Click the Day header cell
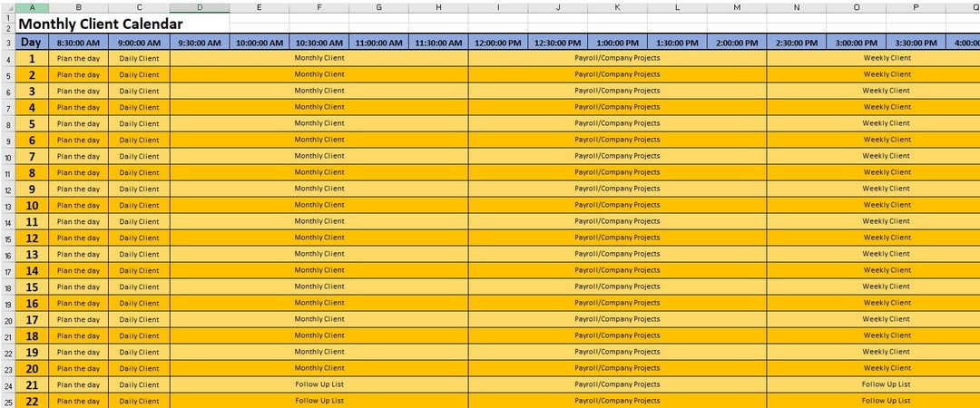This screenshot has width=980, height=408. point(32,43)
